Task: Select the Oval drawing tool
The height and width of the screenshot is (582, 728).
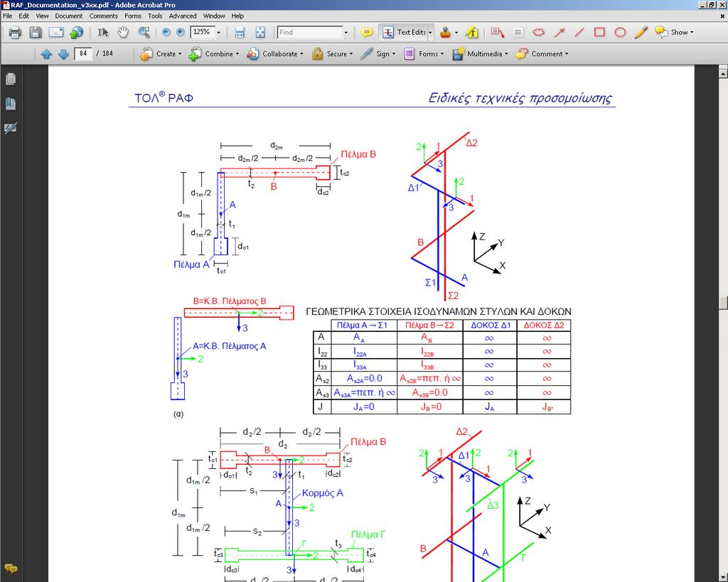Action: pos(620,33)
